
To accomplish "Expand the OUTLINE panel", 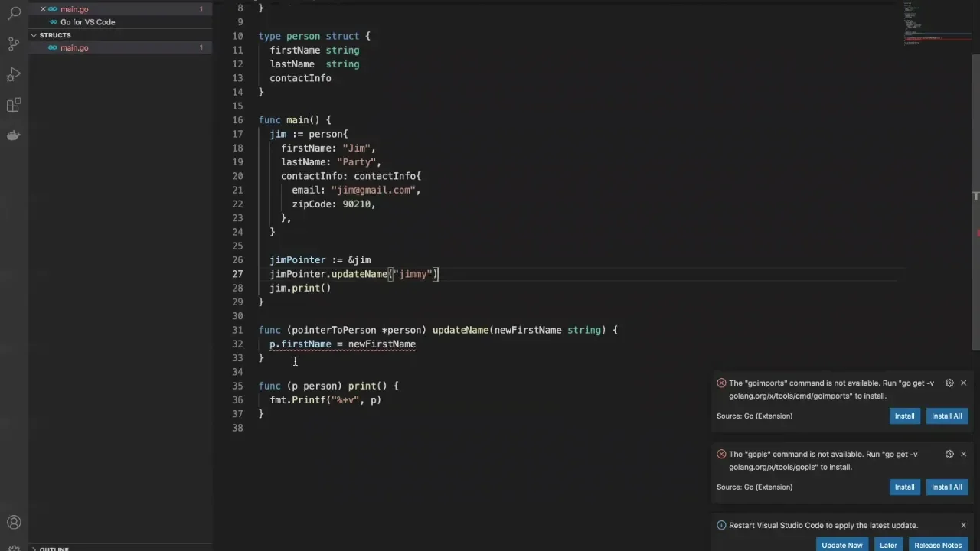I will point(54,548).
